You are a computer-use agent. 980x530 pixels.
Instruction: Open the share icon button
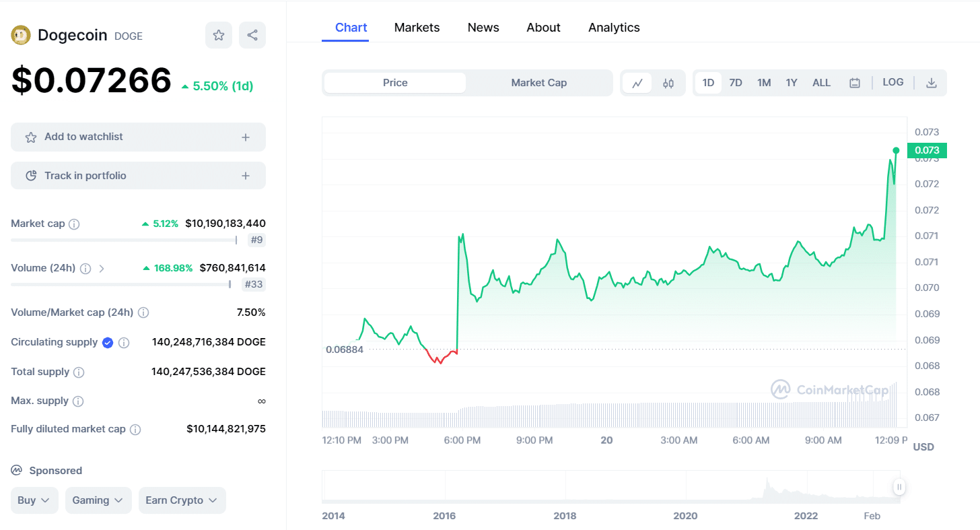(252, 35)
